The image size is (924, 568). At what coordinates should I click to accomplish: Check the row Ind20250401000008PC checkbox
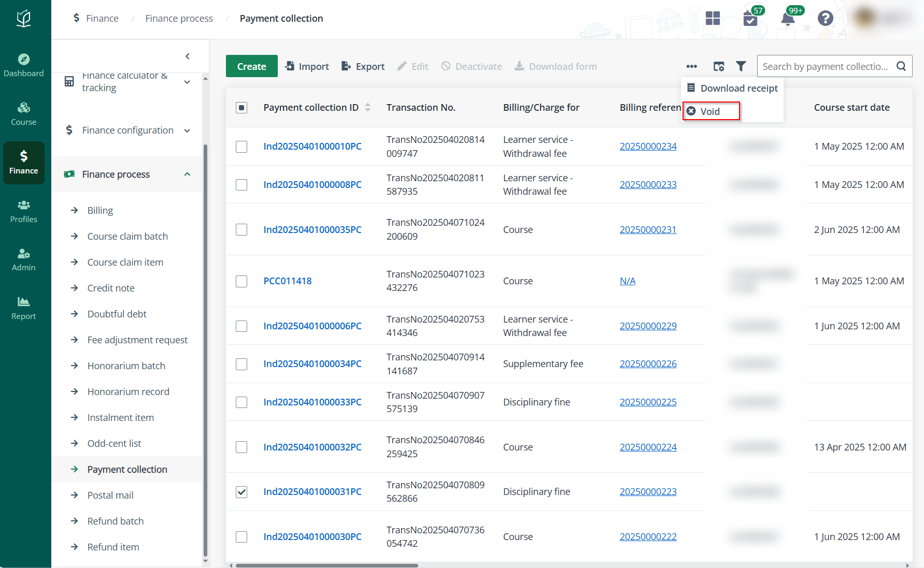241,185
